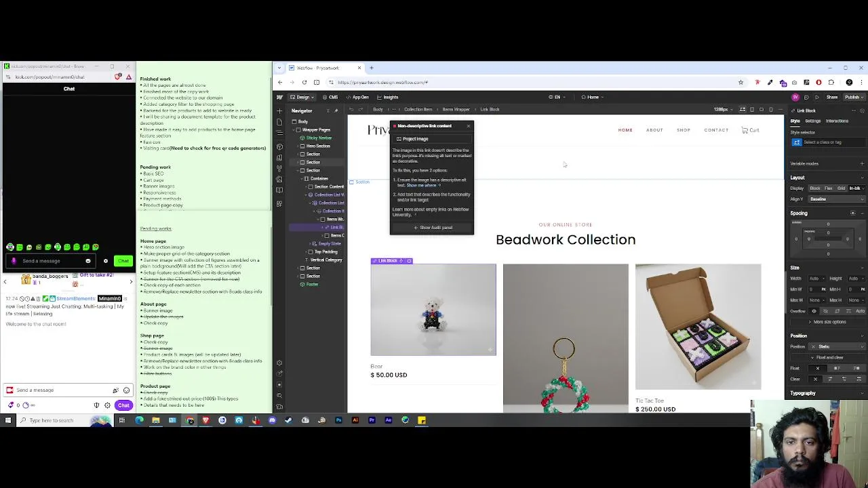
Task: Click SHOP in site navigation
Action: click(684, 130)
